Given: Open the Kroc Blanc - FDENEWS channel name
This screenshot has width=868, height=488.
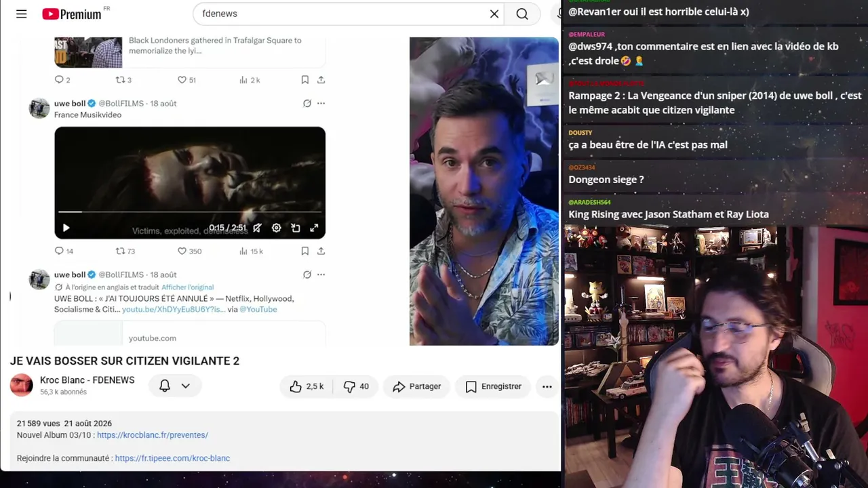Looking at the screenshot, I should 87,380.
